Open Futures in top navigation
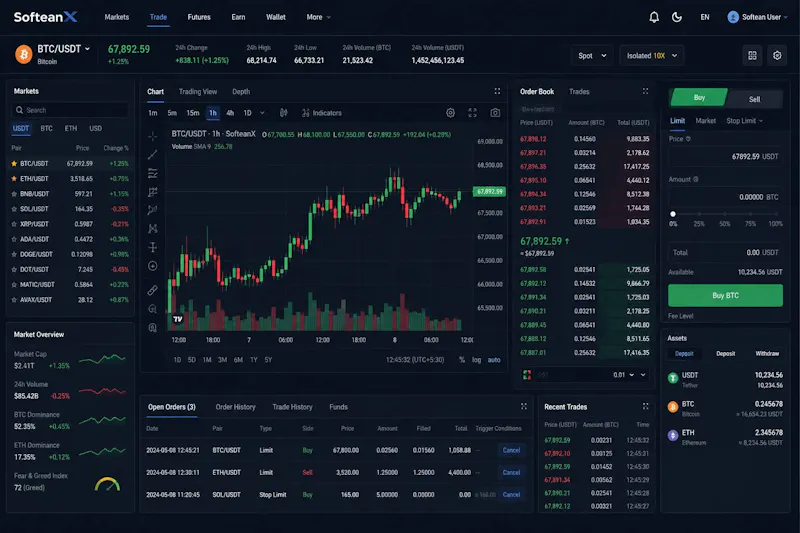Screen dimensions: 800x533 click(x=199, y=17)
